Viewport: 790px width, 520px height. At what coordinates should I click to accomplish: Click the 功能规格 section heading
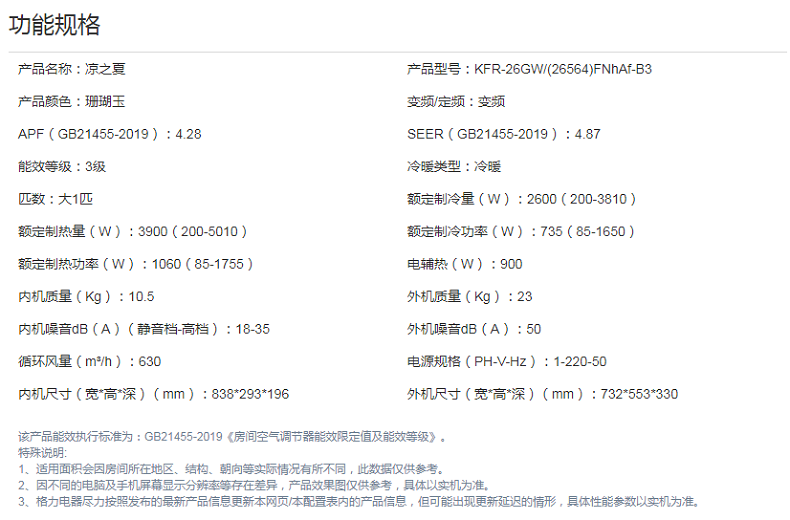pos(55,26)
